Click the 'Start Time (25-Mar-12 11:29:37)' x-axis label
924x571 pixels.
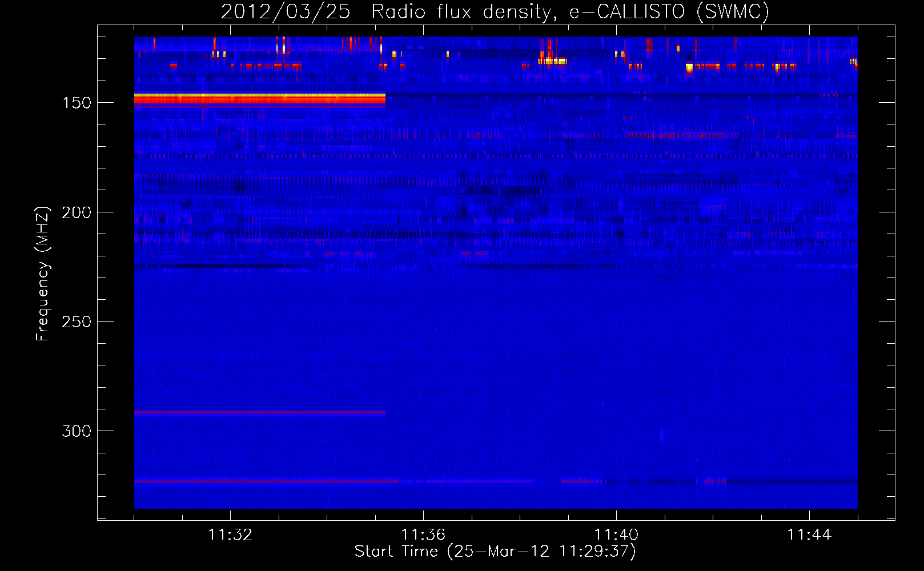[x=495, y=552]
